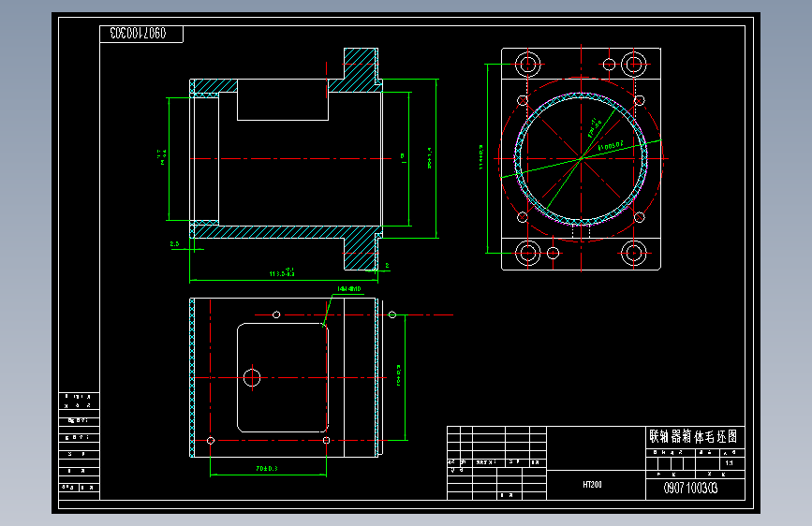Screen dimensions: 812x526
Task: Select the HT200 material label
Action: click(x=592, y=485)
